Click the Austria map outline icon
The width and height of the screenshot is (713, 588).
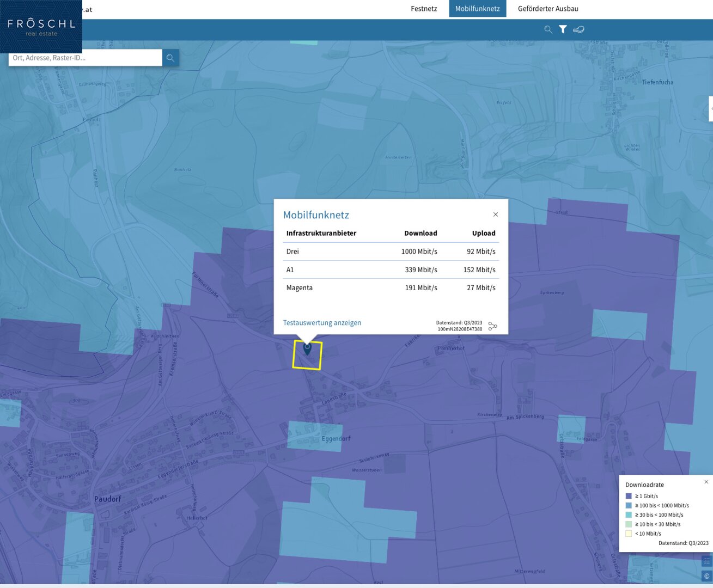578,29
